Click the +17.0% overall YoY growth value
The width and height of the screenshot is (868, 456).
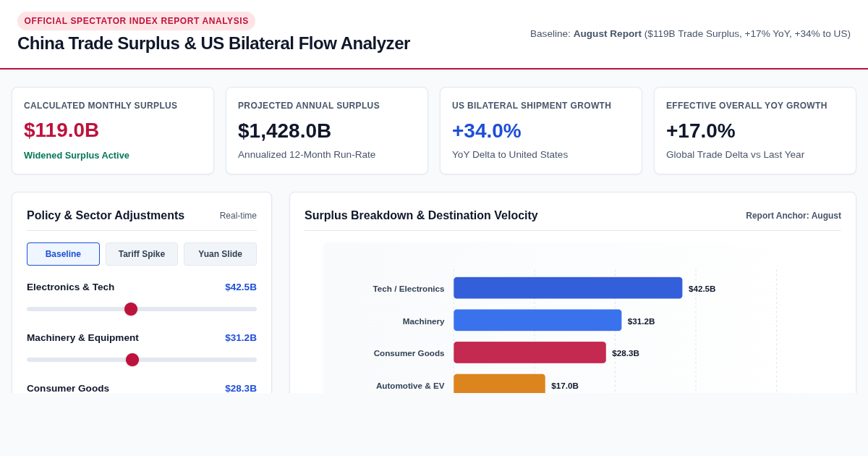pos(701,131)
